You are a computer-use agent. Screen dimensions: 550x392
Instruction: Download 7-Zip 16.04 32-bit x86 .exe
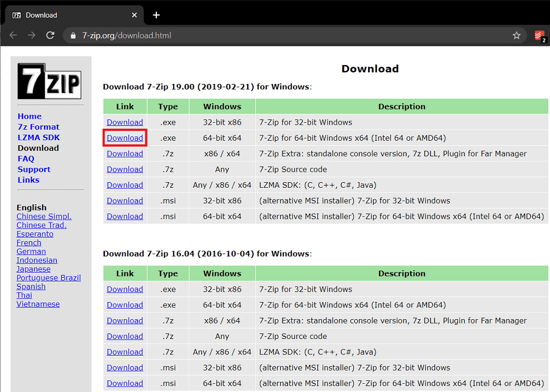click(125, 289)
